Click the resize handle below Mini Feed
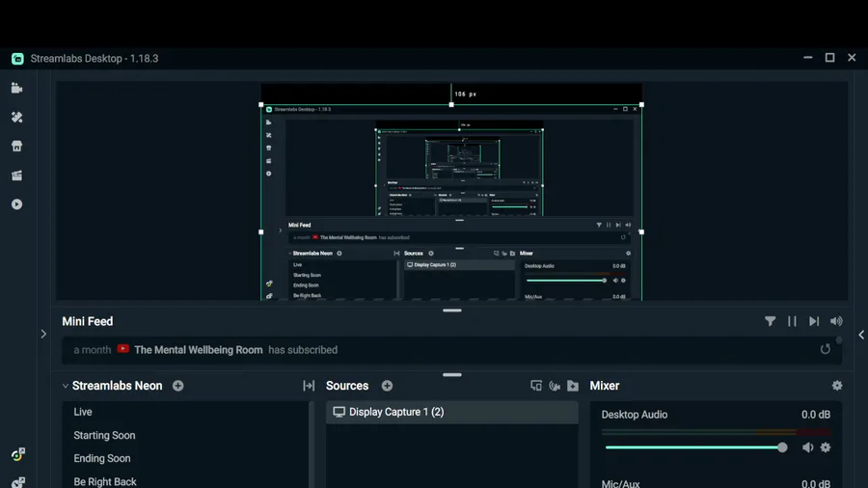Image resolution: width=868 pixels, height=488 pixels. tap(451, 374)
